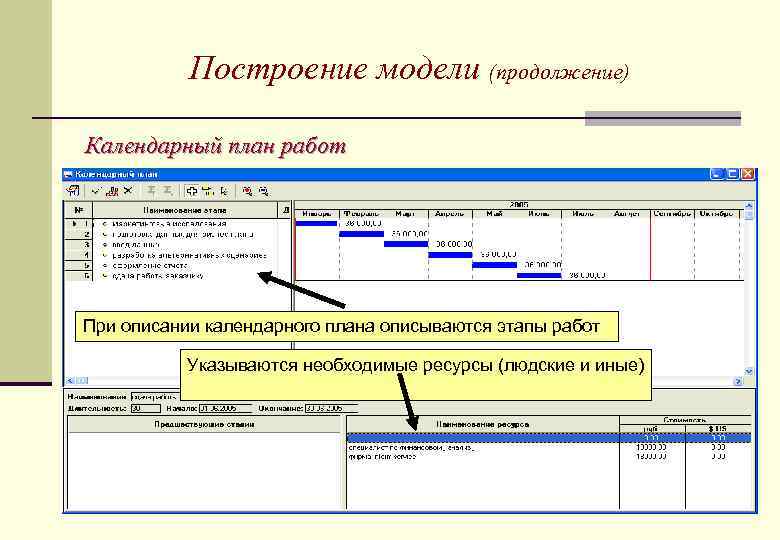Click the Сентябрь month header
The height and width of the screenshot is (540, 780).
pos(672,214)
